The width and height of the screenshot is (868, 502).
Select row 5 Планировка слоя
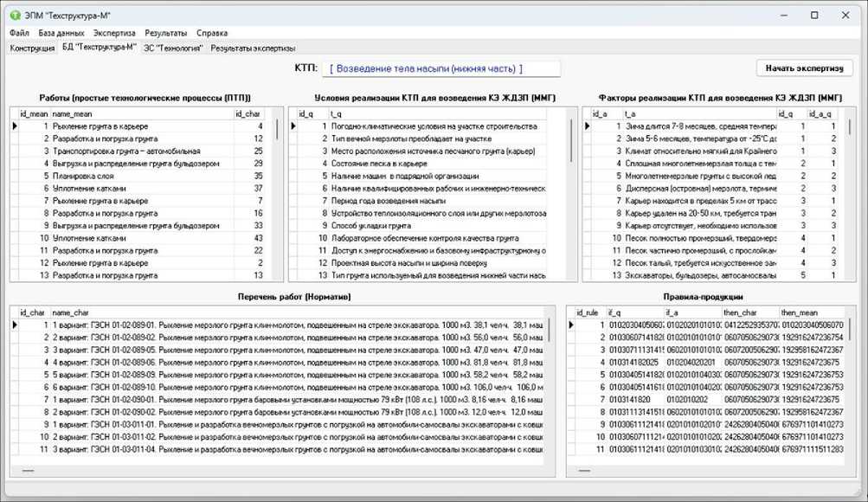[x=142, y=176]
